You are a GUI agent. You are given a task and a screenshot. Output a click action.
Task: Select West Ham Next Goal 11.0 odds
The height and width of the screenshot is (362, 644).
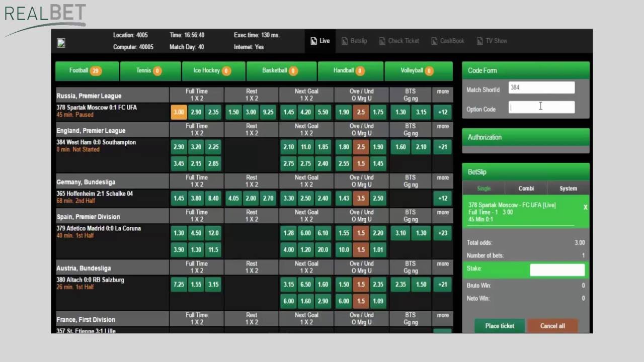306,147
